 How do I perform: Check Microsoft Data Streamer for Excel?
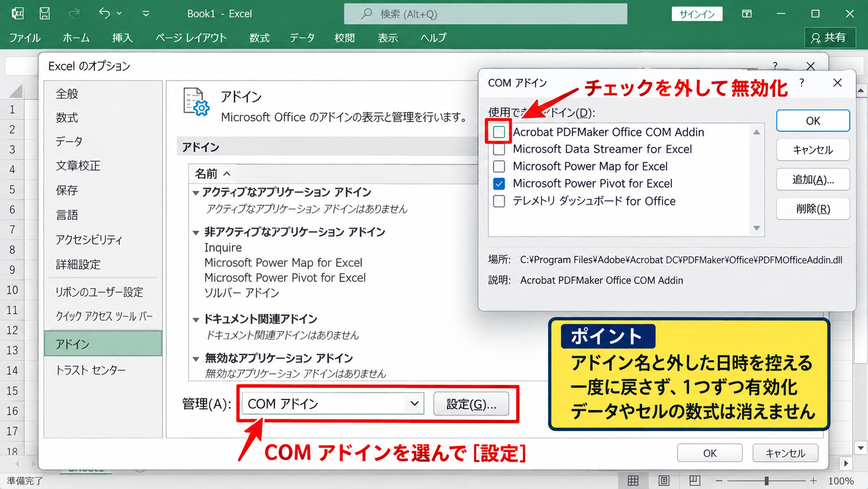point(499,149)
